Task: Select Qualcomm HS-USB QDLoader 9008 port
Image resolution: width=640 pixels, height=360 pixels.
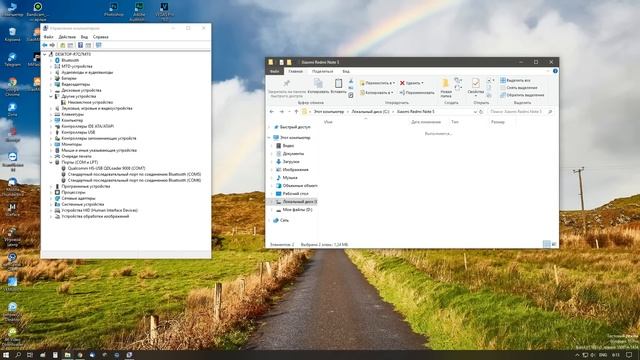Action: 106,168
